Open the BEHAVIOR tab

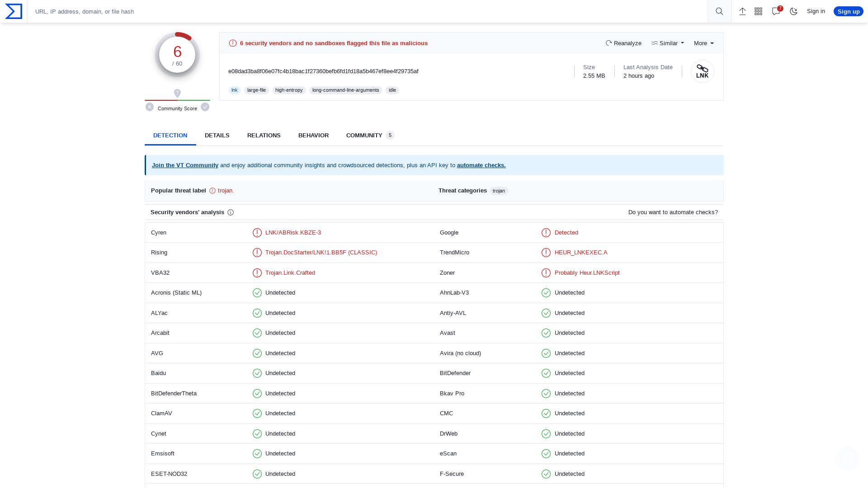pos(313,136)
